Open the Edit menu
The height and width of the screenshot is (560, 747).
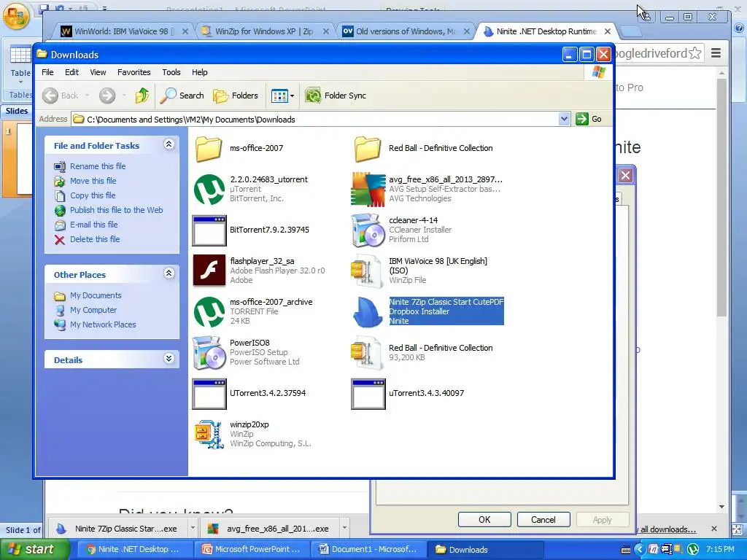(72, 72)
